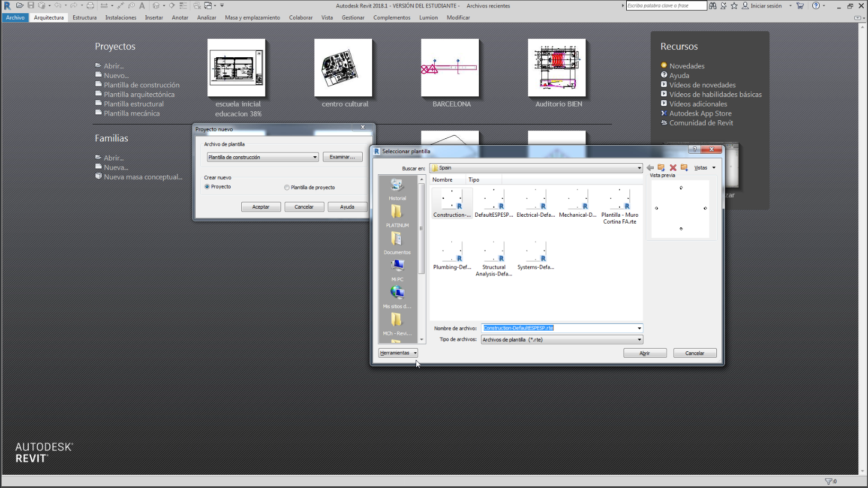The height and width of the screenshot is (488, 868).
Task: Open Historial location in places sidebar
Action: click(x=397, y=189)
